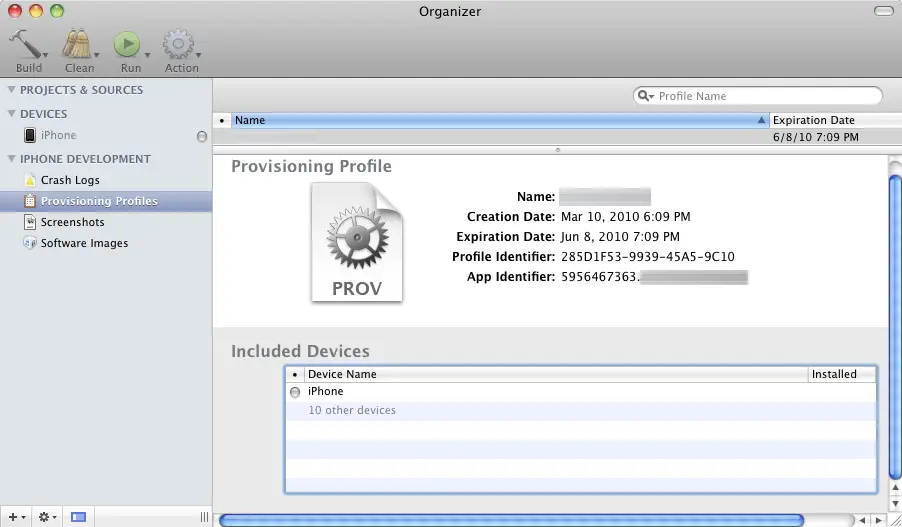This screenshot has width=902, height=527.
Task: Toggle the bottom bar view panel button
Action: pos(78,517)
